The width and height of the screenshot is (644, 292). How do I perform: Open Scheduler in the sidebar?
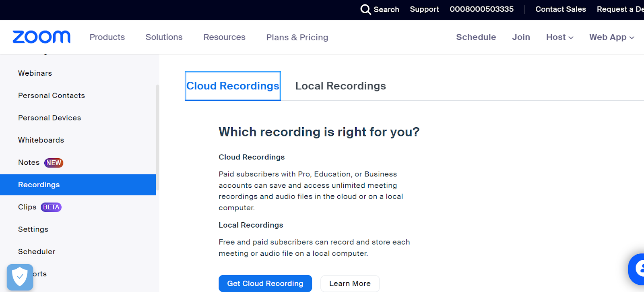point(37,251)
